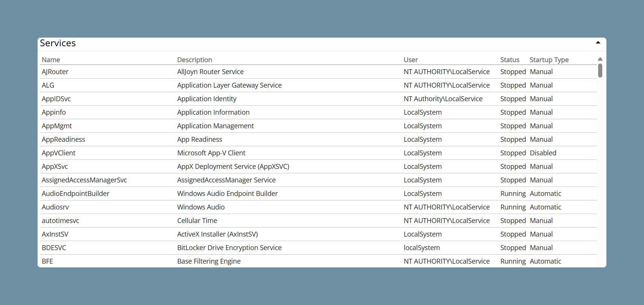Select the AppXSvc service name
This screenshot has width=644, height=305.
[55, 167]
